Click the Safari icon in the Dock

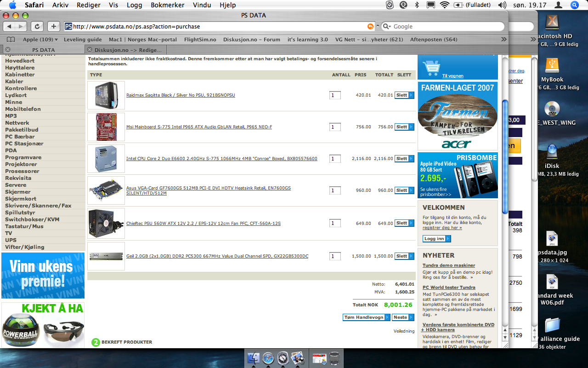(268, 359)
